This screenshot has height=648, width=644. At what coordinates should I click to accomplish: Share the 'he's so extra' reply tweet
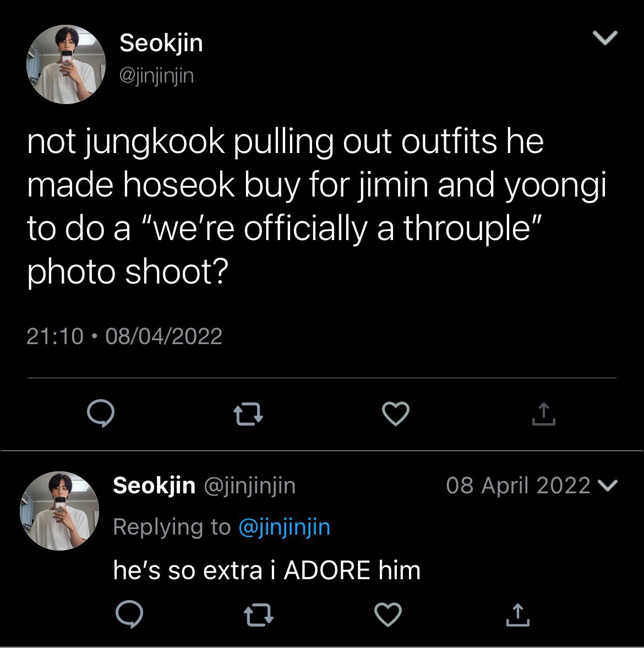click(517, 615)
